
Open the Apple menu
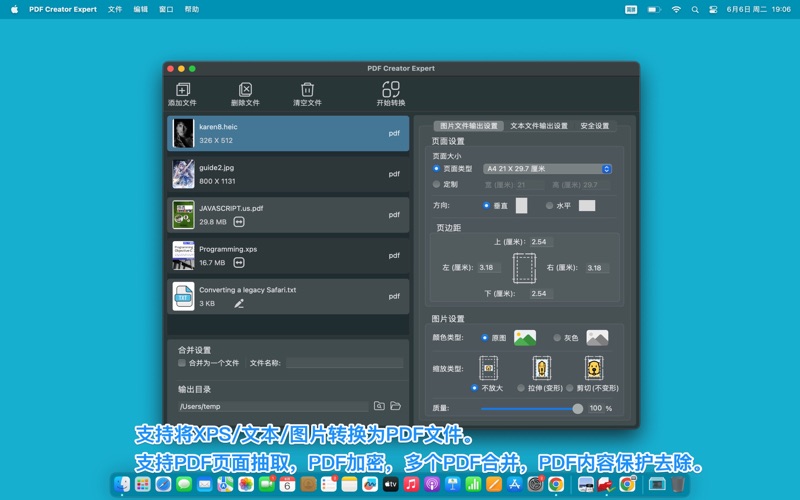14,9
